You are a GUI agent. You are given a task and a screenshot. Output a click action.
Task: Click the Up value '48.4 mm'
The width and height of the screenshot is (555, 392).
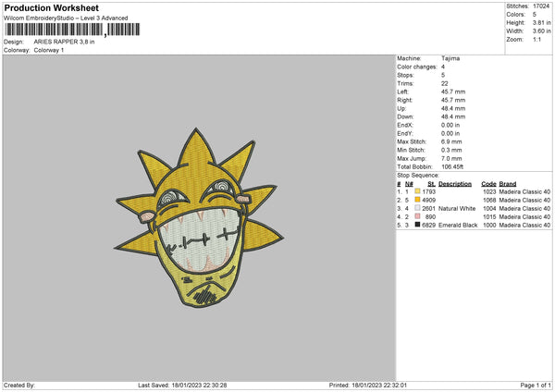[x=453, y=108]
